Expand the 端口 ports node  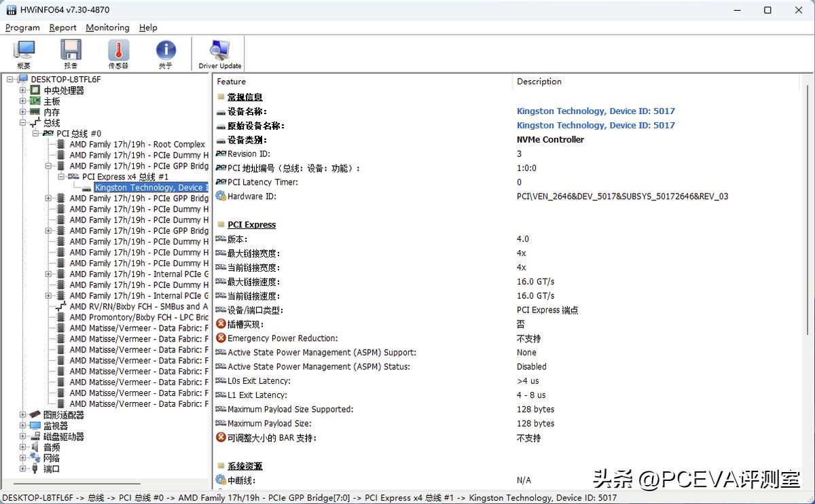pyautogui.click(x=22, y=469)
